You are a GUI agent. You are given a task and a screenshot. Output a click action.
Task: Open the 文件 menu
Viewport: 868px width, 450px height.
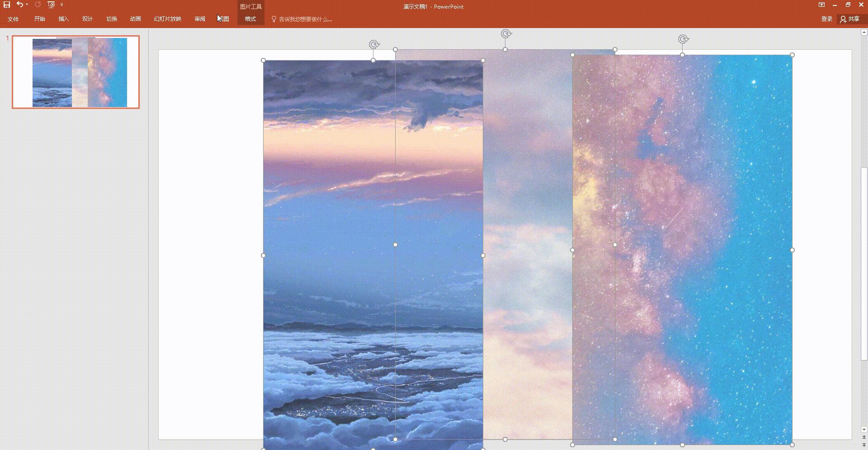click(x=13, y=19)
